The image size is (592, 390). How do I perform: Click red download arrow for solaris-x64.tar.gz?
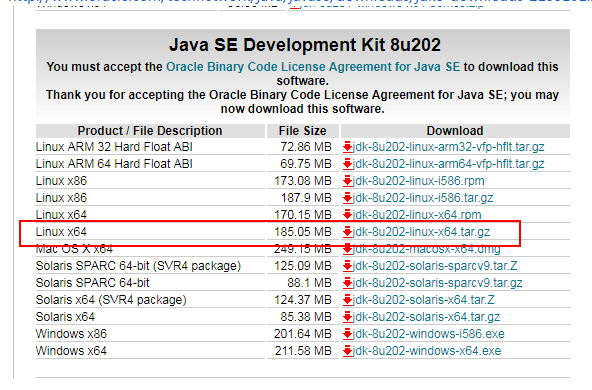coord(347,317)
